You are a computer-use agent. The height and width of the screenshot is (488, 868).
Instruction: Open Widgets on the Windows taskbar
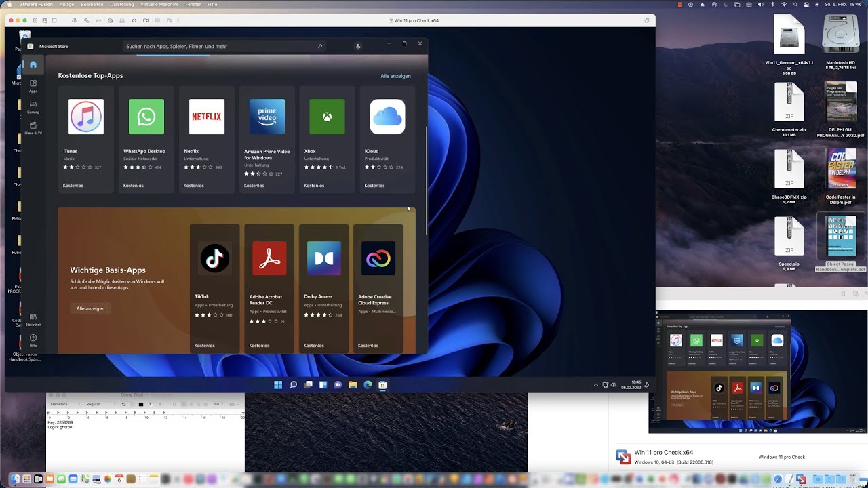(323, 385)
